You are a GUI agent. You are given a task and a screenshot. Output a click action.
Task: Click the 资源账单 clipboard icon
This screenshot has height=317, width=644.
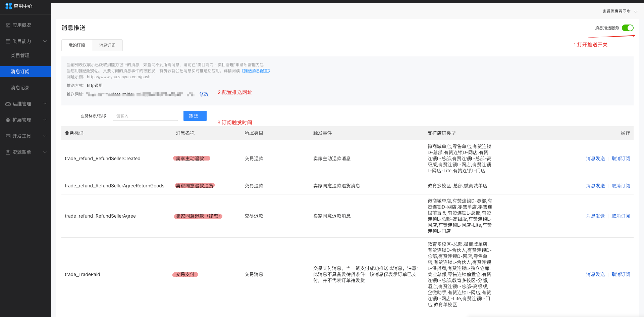point(8,152)
